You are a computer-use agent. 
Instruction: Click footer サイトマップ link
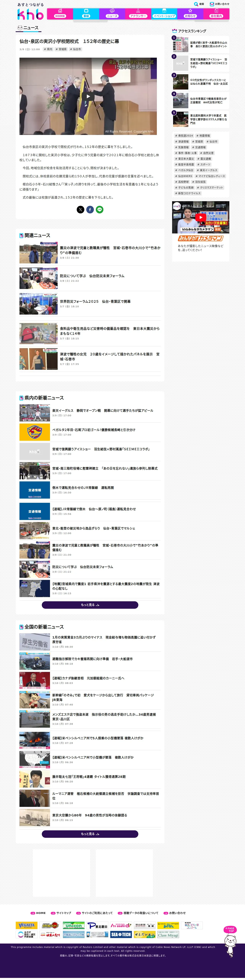pos(61,913)
